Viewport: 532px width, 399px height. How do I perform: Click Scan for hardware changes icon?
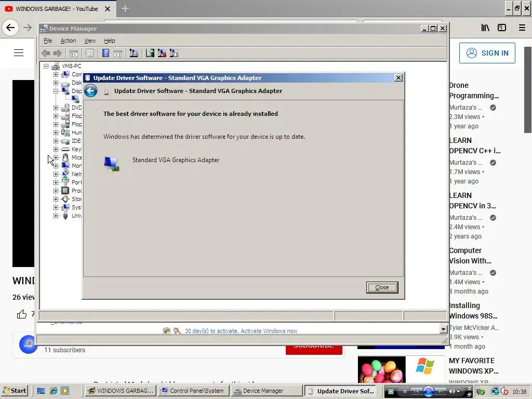click(x=134, y=54)
